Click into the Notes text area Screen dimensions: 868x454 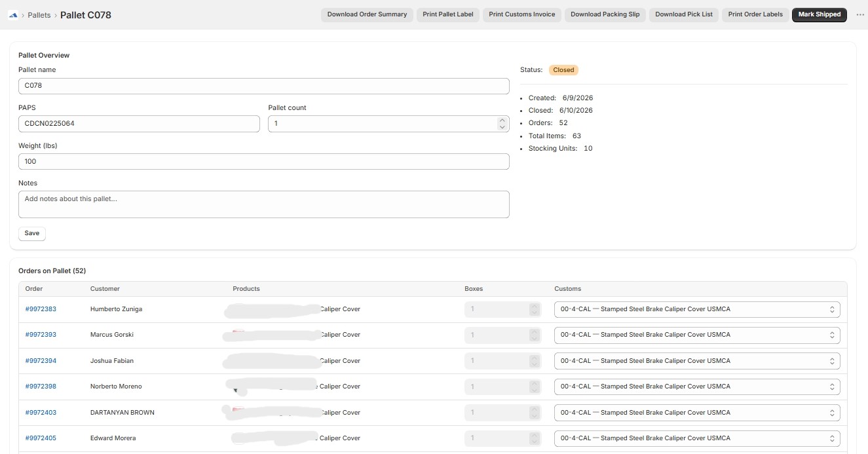pyautogui.click(x=264, y=204)
